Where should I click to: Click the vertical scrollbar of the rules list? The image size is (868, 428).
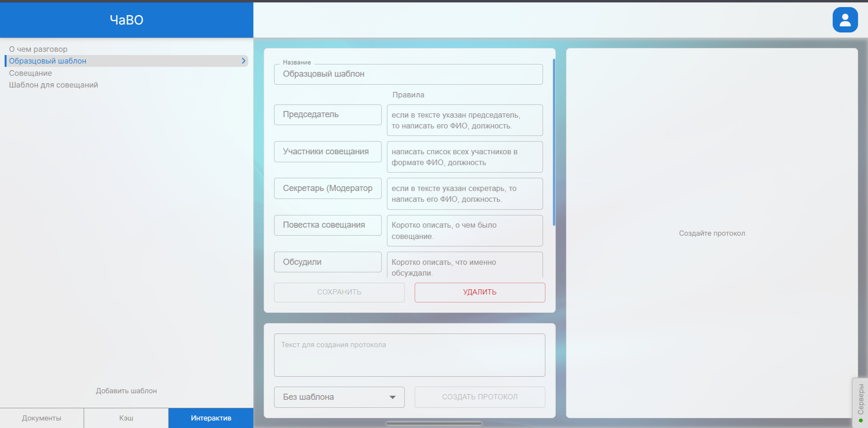pyautogui.click(x=554, y=141)
